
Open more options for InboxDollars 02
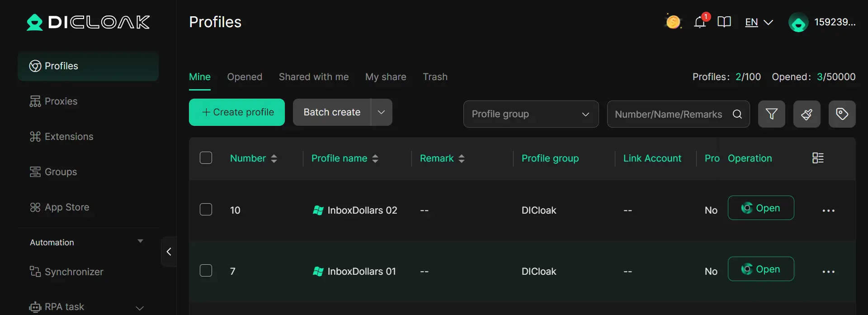pos(828,210)
